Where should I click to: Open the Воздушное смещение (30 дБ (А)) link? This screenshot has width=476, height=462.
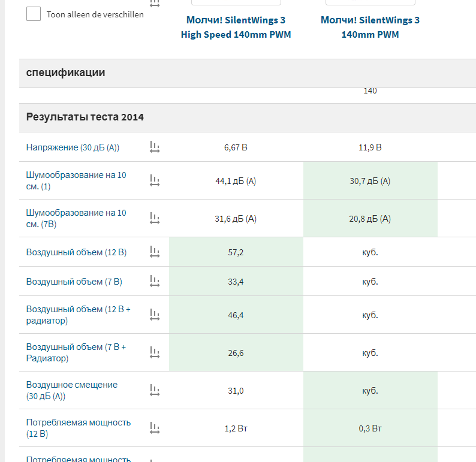pyautogui.click(x=72, y=391)
